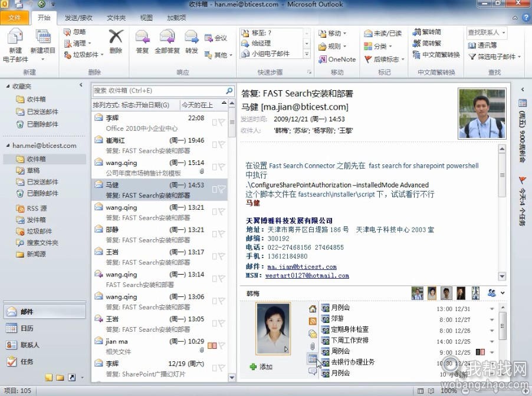Toggle follow-up flag on wang.qing 13:06 message

[x=222, y=301]
